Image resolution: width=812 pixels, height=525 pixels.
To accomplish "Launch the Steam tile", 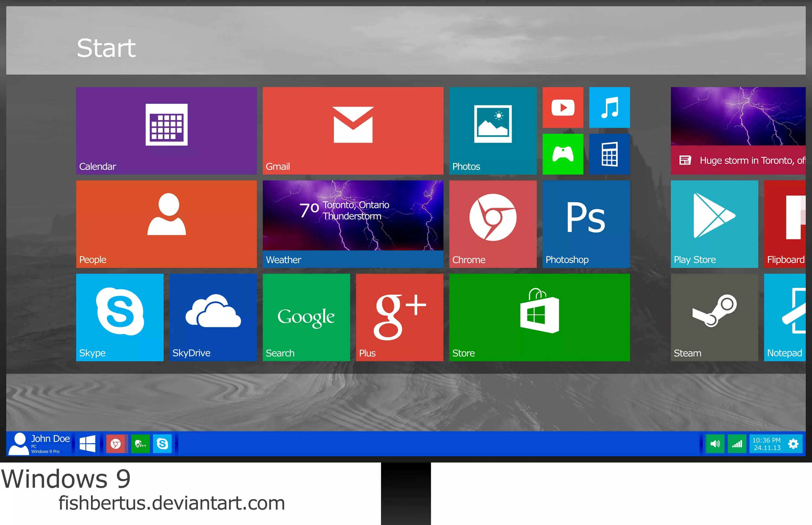I will (714, 317).
